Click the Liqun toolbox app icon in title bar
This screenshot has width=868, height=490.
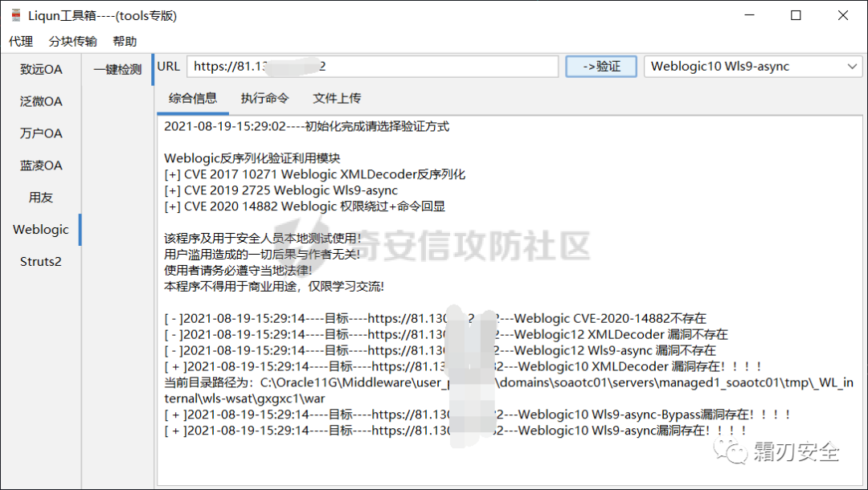point(16,15)
